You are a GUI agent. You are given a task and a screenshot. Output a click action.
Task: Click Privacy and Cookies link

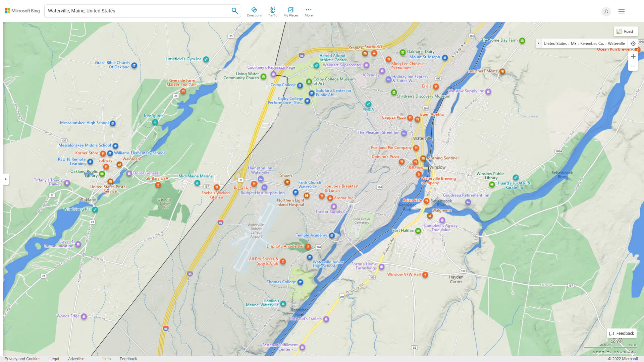coord(22,358)
